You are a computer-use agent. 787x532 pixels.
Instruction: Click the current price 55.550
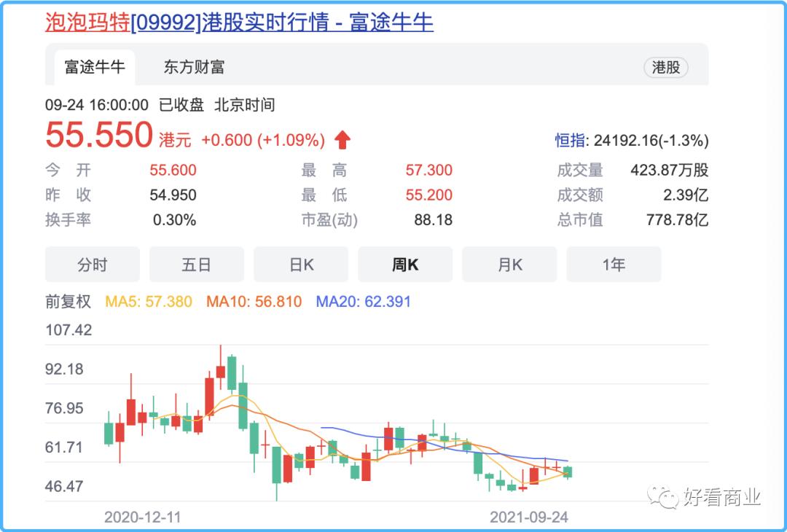[x=99, y=135]
